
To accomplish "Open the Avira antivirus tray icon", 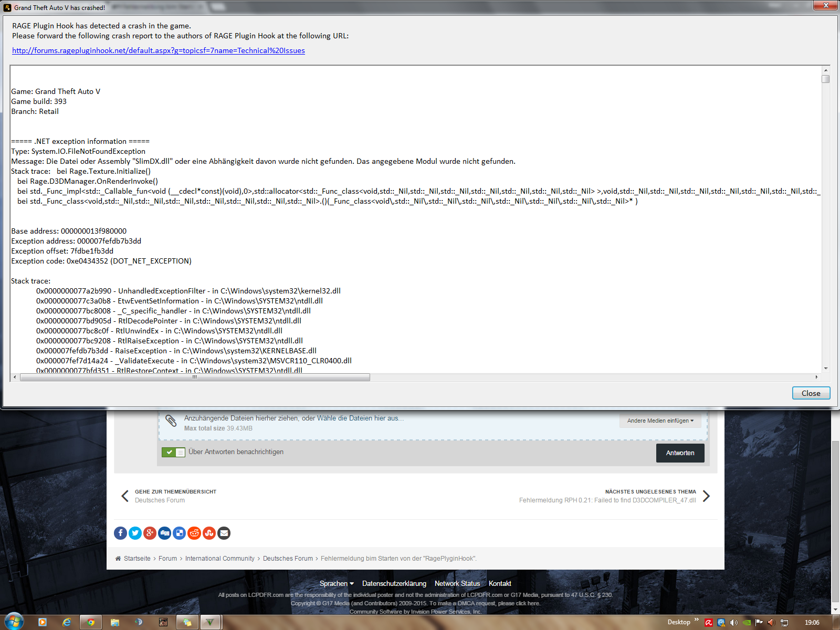I will click(708, 623).
